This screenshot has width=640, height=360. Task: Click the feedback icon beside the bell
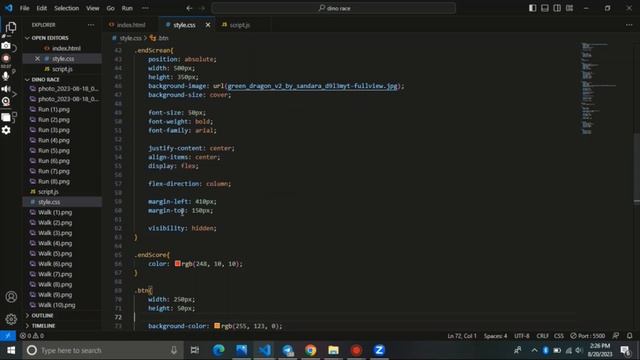[x=616, y=336]
